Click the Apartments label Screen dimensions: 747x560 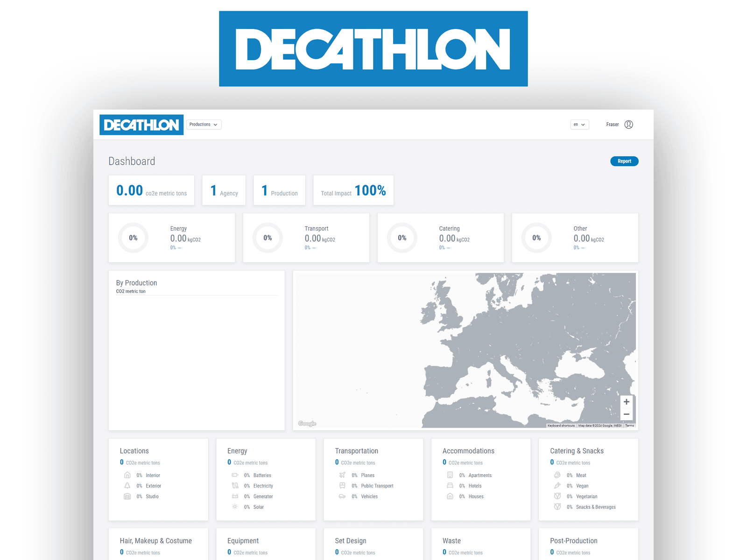click(x=480, y=476)
